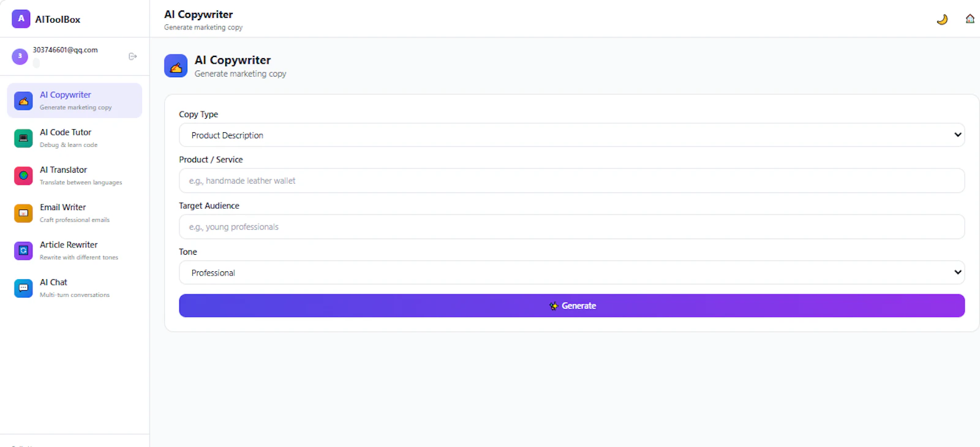Click the Copy Type label
The width and height of the screenshot is (980, 447).
[198, 115]
